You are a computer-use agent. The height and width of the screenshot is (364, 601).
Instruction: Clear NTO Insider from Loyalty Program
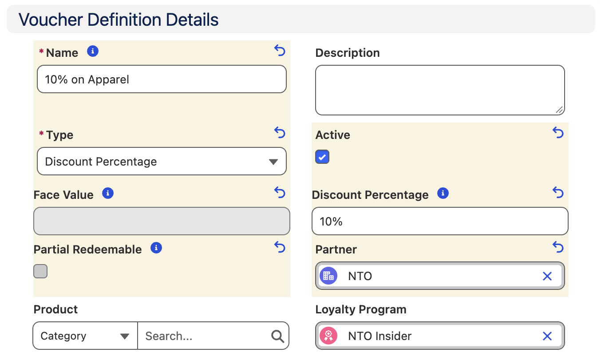pos(547,336)
